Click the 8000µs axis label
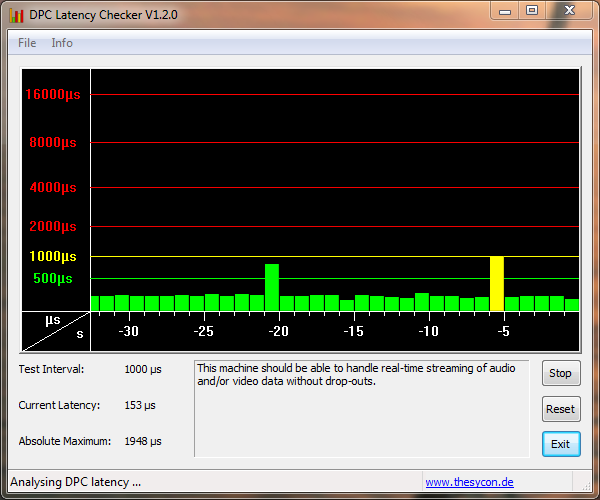600x500 pixels. [x=53, y=142]
